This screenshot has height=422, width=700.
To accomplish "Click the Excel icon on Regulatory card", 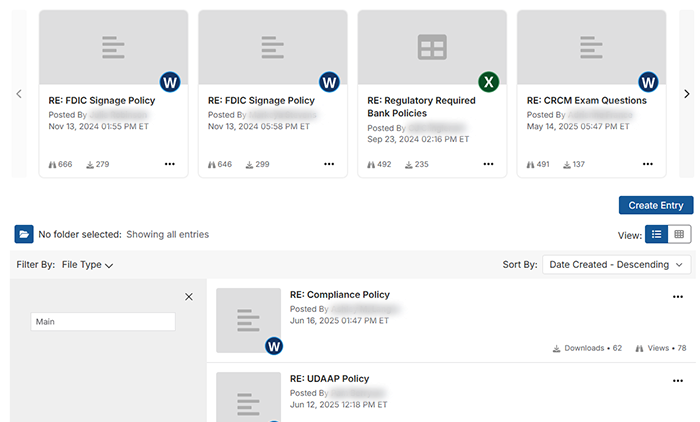I will (488, 82).
